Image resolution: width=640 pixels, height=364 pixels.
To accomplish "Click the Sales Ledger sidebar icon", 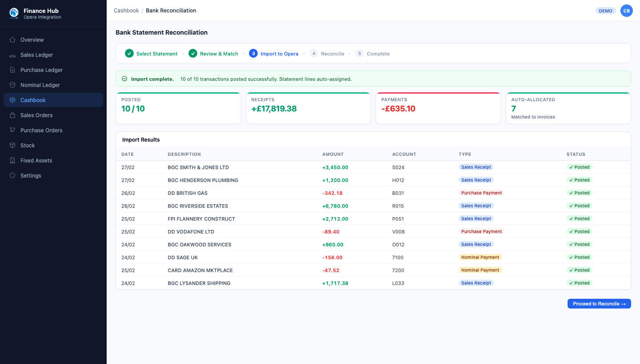I will [12, 55].
